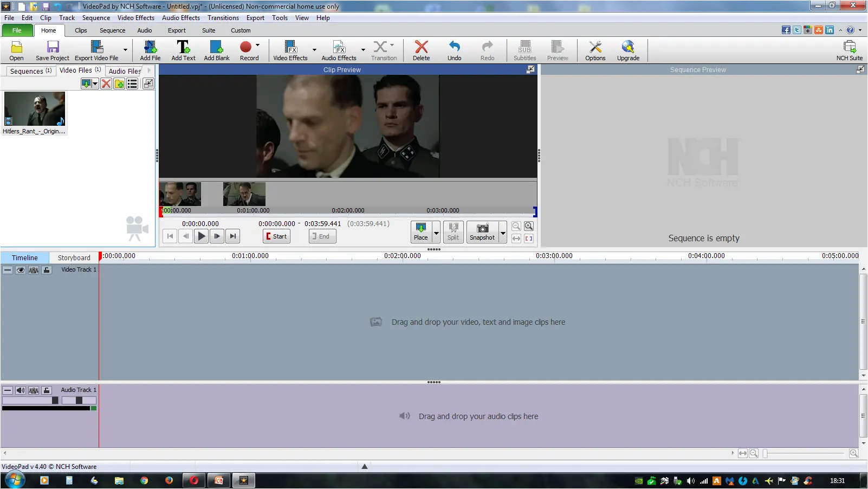Zoom the timeline to fit

743,453
